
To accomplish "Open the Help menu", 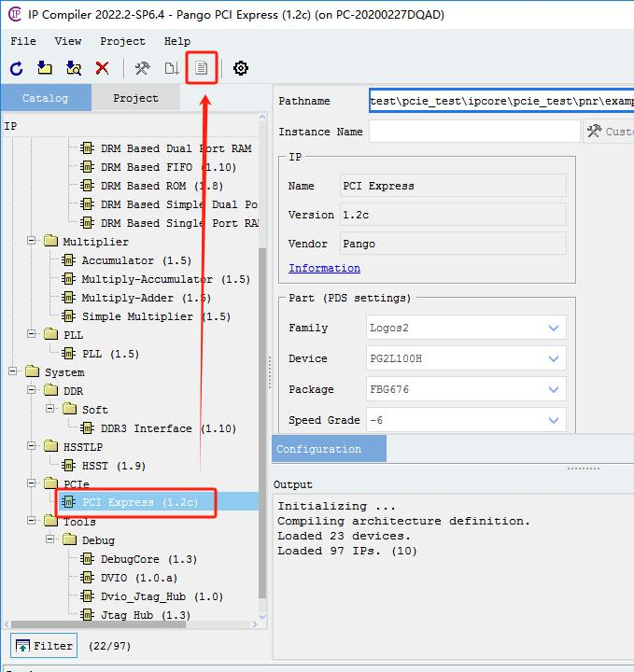I will click(x=177, y=41).
